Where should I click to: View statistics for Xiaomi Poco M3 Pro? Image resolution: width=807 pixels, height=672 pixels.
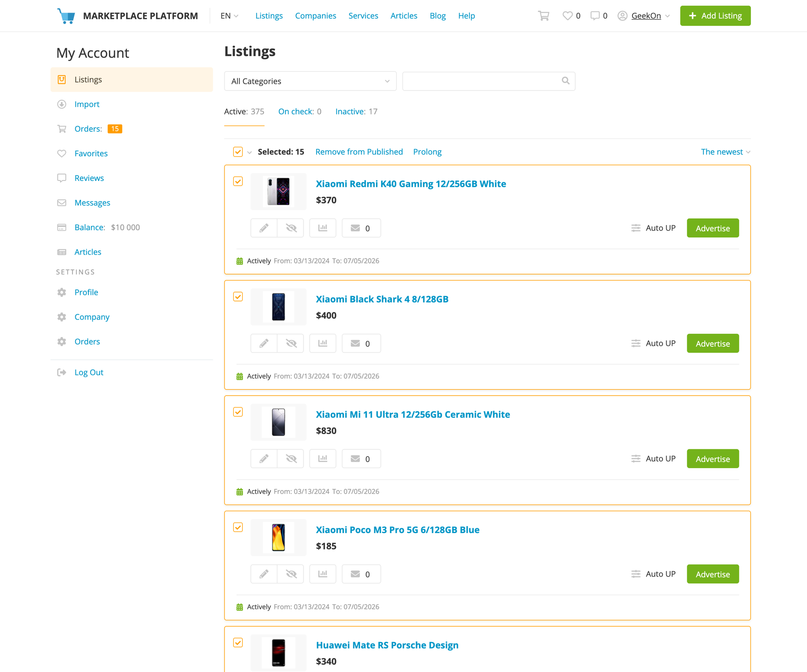pyautogui.click(x=323, y=574)
